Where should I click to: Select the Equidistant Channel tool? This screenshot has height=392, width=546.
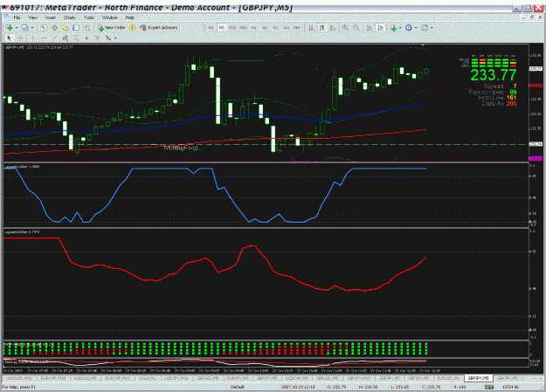coord(66,38)
